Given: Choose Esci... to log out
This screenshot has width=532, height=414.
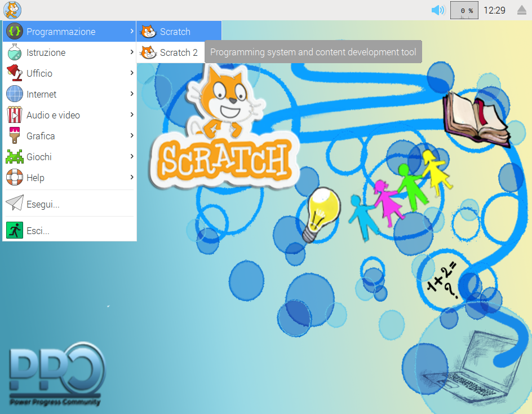Looking at the screenshot, I should 69,230.
